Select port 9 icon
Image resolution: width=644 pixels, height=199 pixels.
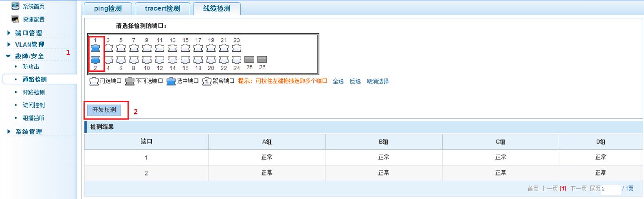[x=147, y=48]
